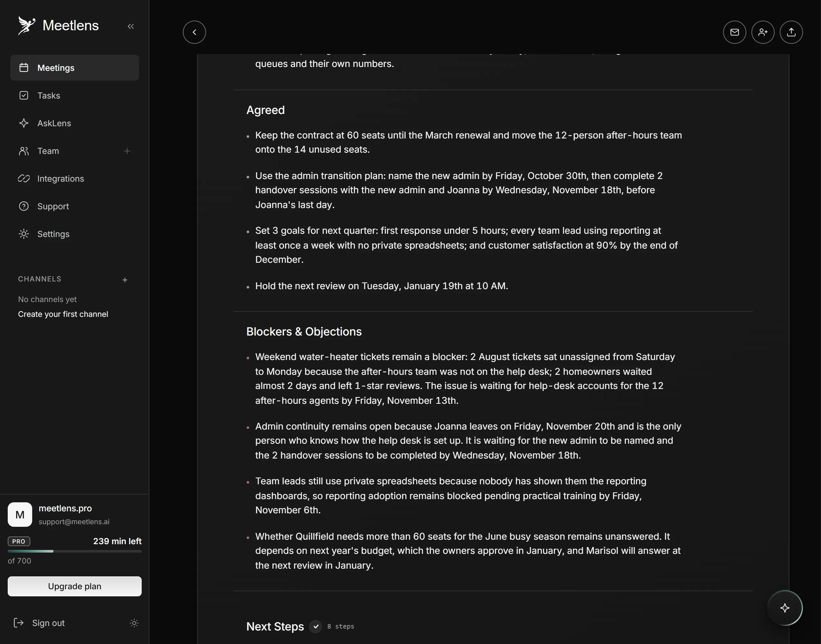Click the Integrations link-chain icon
Image resolution: width=821 pixels, height=644 pixels.
(x=24, y=178)
